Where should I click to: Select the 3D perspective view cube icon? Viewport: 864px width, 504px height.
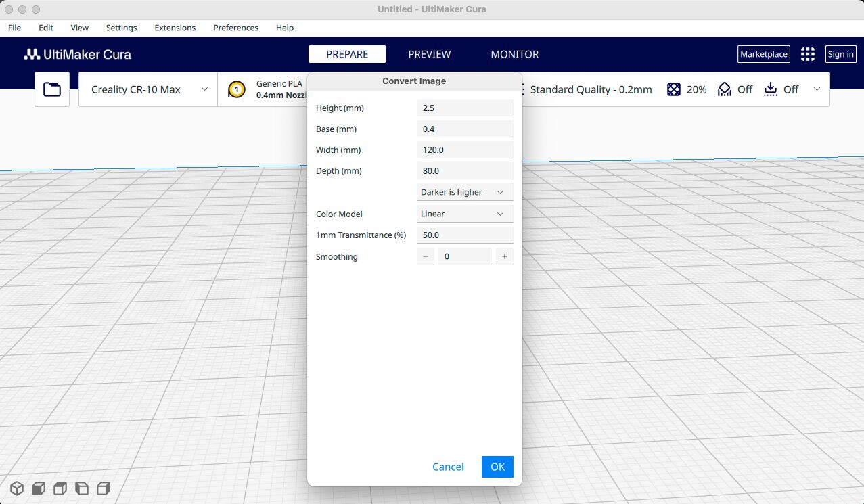pos(17,488)
